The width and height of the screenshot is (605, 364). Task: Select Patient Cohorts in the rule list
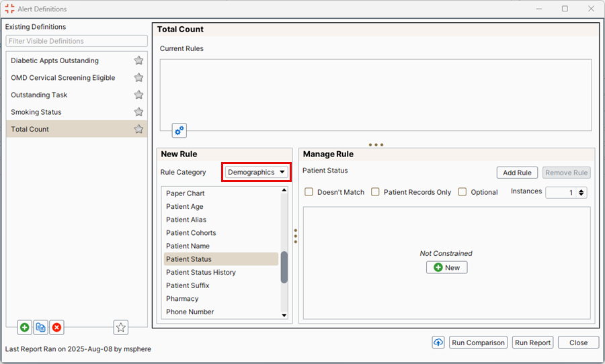point(191,233)
